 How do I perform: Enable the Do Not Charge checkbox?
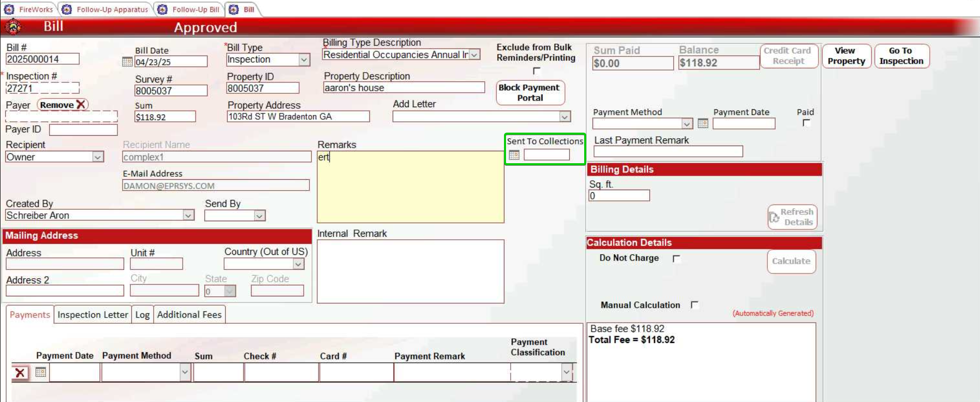676,259
